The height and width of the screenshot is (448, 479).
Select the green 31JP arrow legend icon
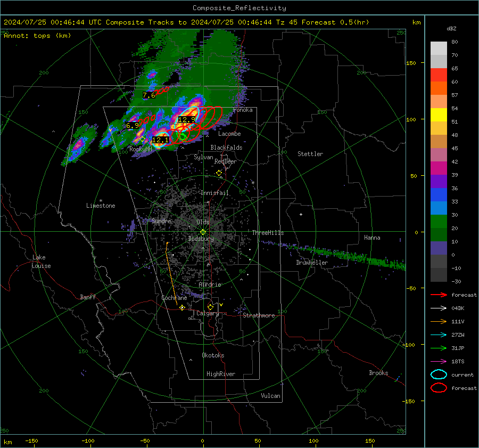[439, 348]
